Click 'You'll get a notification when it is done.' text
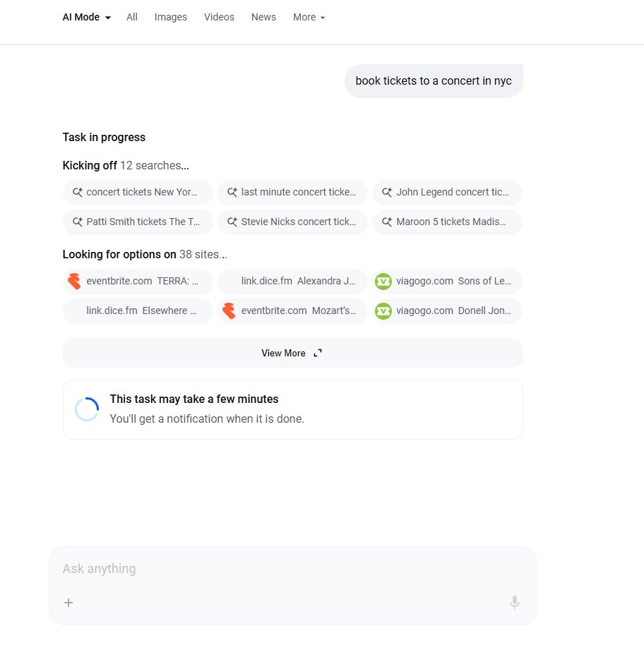This screenshot has width=644, height=645. tap(207, 418)
